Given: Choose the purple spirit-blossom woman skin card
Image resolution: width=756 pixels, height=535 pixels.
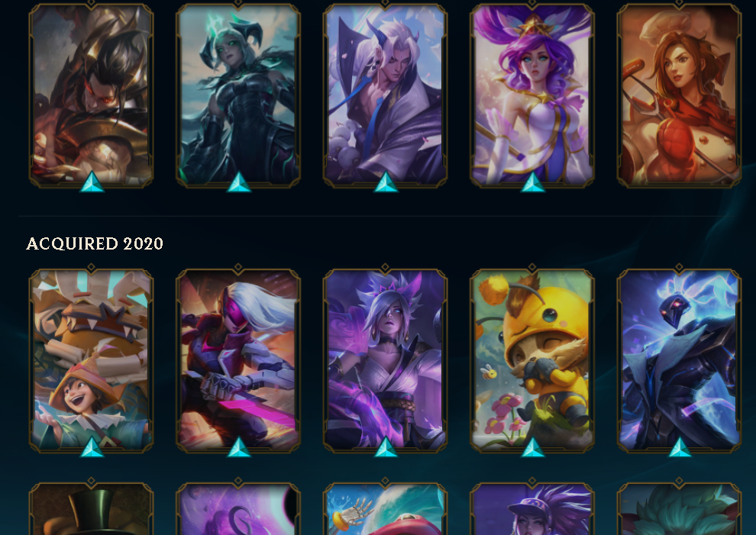Looking at the screenshot, I should (x=385, y=360).
